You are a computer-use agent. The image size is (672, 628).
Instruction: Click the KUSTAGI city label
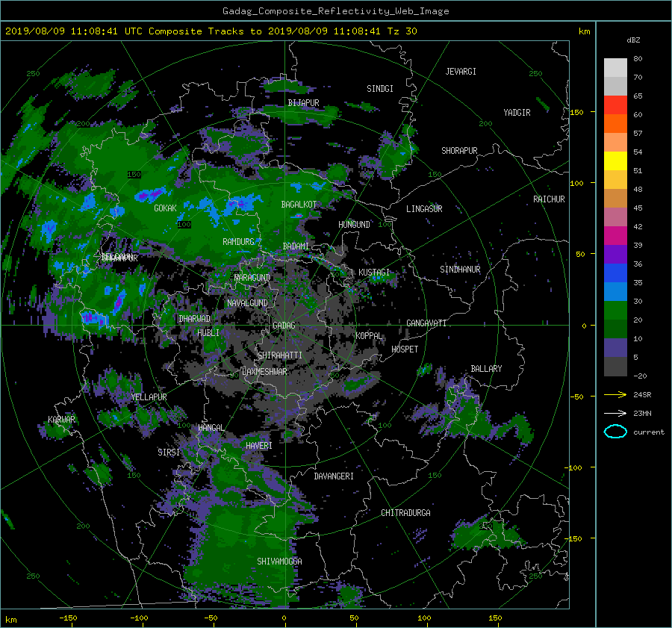(374, 273)
